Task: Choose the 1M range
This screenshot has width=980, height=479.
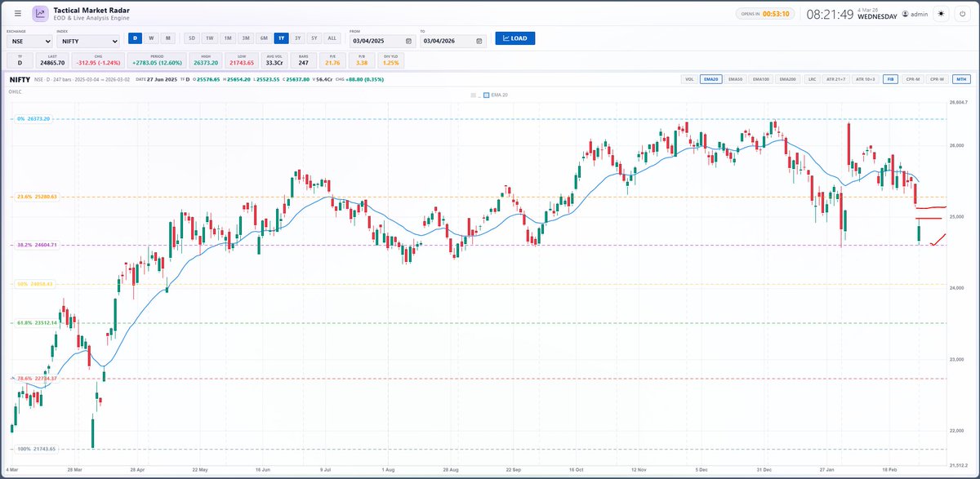Action: 227,38
